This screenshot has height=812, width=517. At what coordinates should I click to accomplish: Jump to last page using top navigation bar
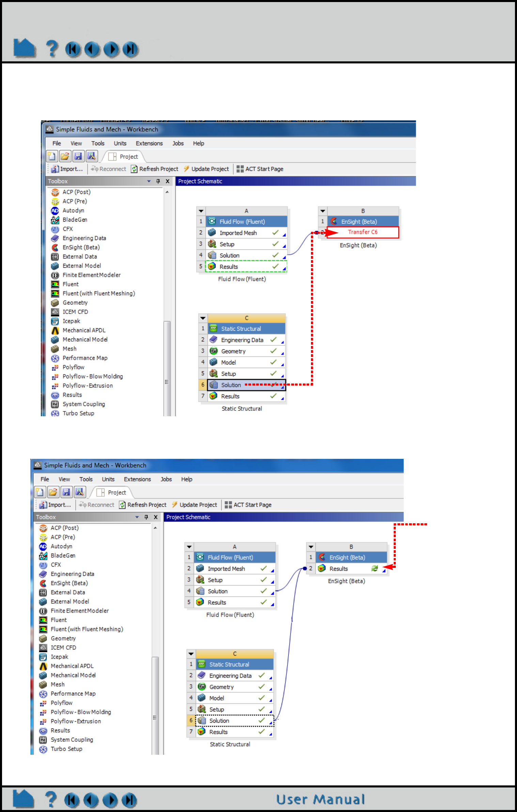pos(130,49)
